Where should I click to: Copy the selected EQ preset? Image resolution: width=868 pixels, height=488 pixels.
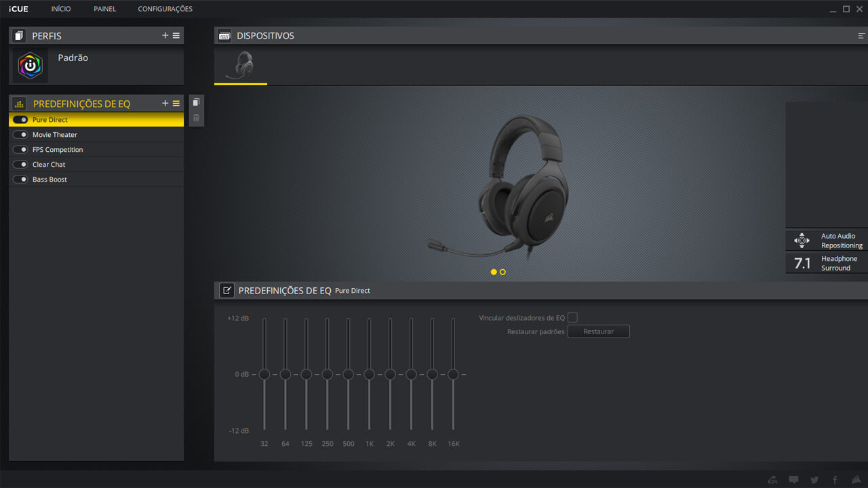[x=196, y=102]
